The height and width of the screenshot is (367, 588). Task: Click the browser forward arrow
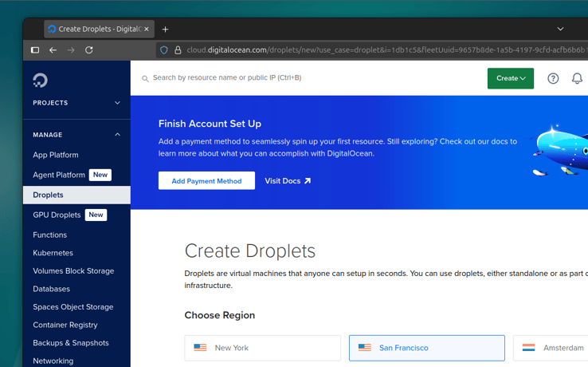pos(71,50)
